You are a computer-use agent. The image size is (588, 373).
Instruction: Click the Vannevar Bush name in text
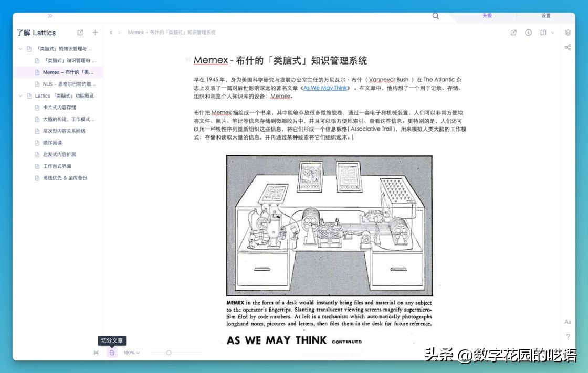tap(388, 79)
